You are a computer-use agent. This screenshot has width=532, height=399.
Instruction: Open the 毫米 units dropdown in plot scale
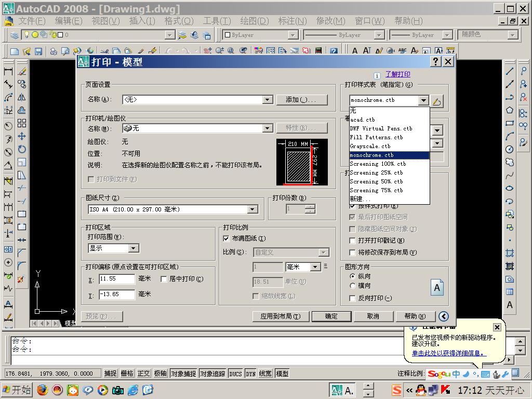click(315, 267)
